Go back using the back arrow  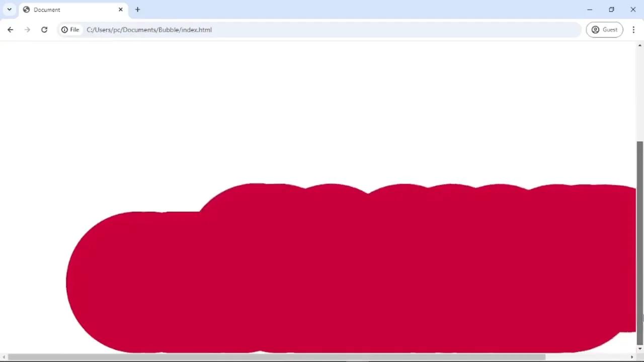[10, 30]
